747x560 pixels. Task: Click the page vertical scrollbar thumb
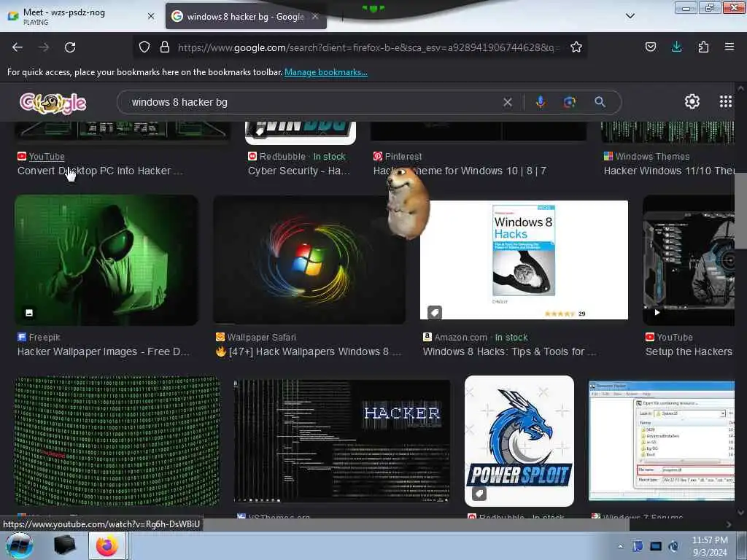click(740, 211)
